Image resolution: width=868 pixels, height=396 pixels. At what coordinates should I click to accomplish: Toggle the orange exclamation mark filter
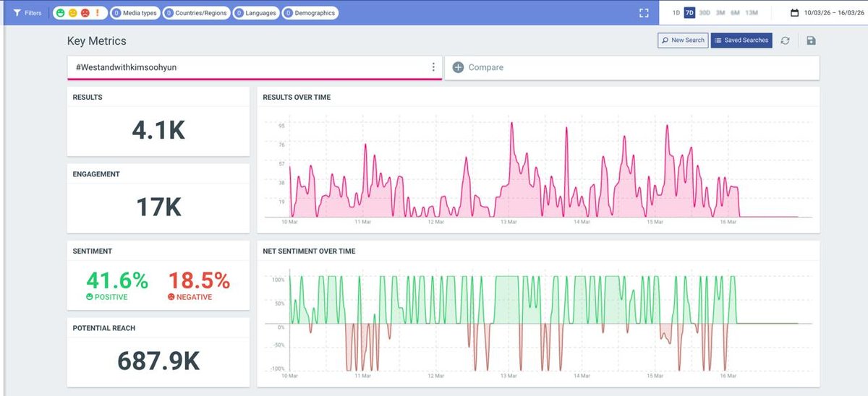[97, 13]
